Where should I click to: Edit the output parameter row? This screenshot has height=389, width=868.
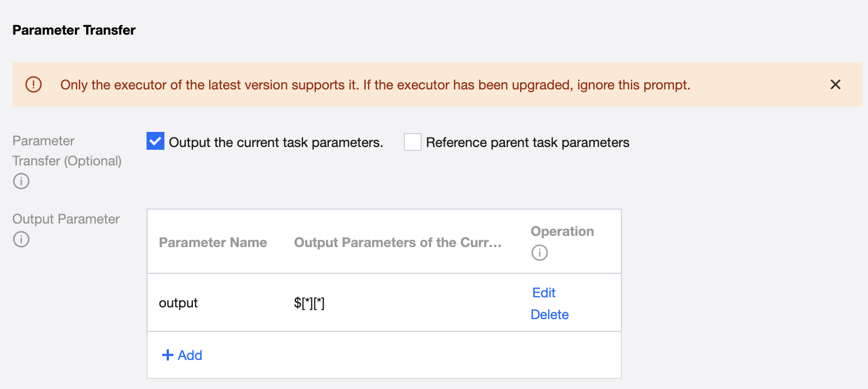coord(544,293)
